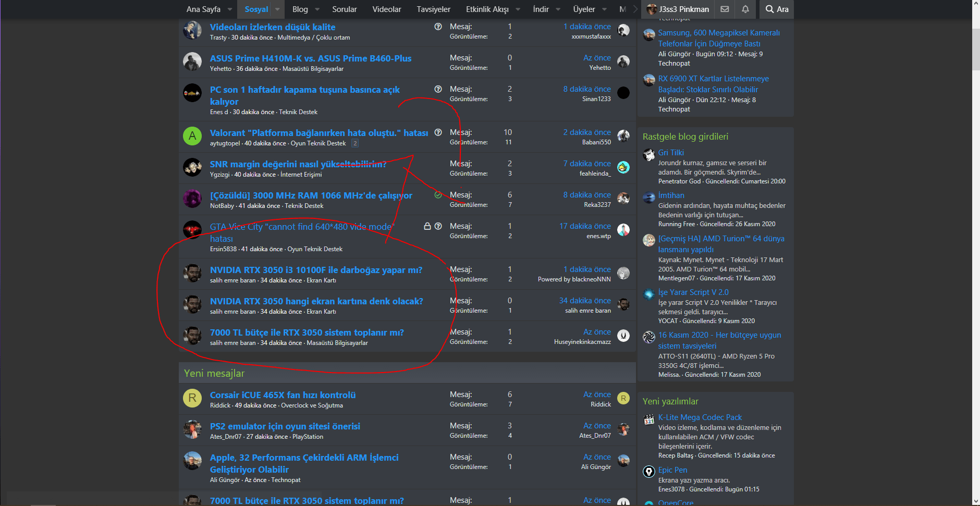Viewport: 980px width, 506px height.
Task: Expand the İndir dropdown arrow
Action: pos(558,9)
